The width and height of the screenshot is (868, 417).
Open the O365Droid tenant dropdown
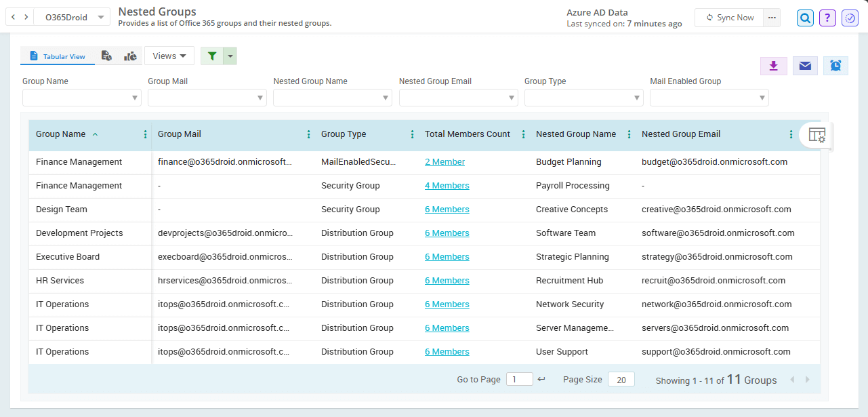(x=73, y=18)
